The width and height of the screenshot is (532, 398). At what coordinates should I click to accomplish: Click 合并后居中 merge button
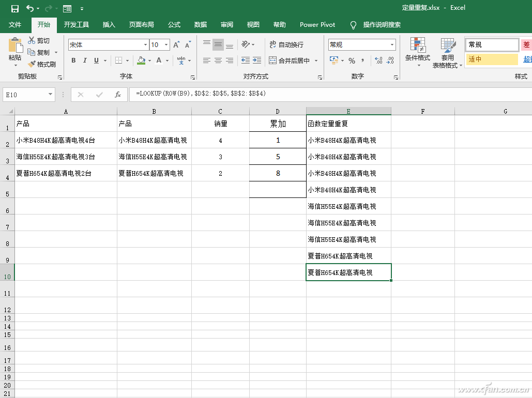coord(290,60)
